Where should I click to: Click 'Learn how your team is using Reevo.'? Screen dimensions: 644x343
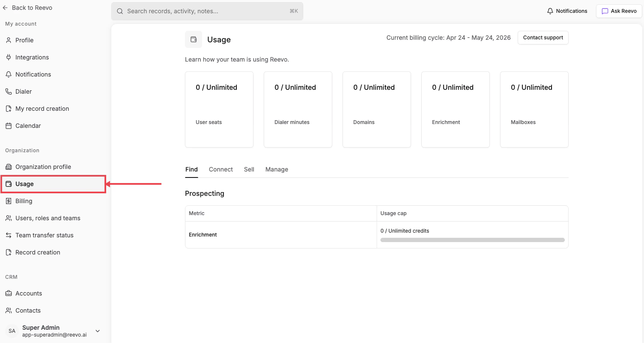(x=237, y=59)
